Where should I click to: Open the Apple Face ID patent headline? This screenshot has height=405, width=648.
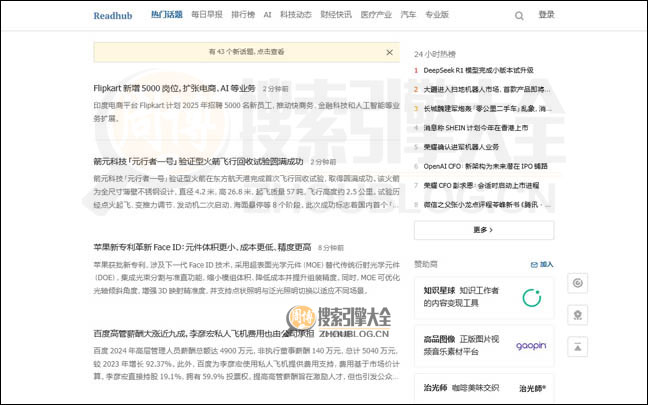pyautogui.click(x=202, y=248)
